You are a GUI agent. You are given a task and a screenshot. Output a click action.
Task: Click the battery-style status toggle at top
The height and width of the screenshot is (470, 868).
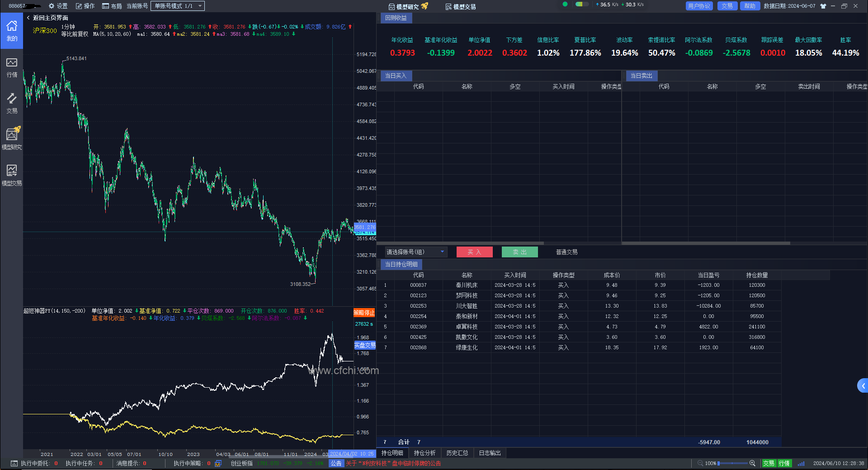point(582,5)
